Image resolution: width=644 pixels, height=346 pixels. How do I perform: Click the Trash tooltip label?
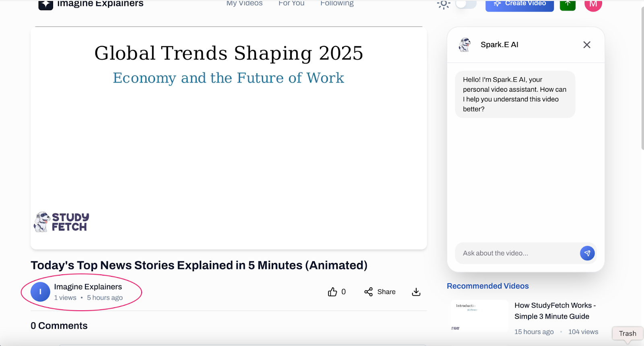click(x=627, y=334)
